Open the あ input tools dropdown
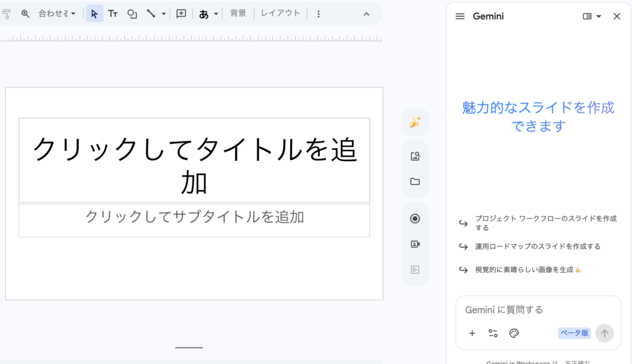Viewport: 632px width, 364px height. pos(209,14)
